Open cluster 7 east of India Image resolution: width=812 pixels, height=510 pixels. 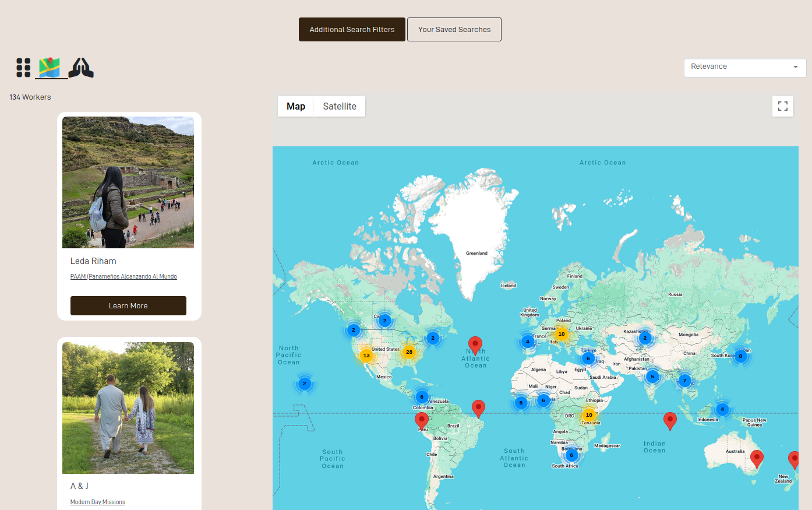click(685, 381)
